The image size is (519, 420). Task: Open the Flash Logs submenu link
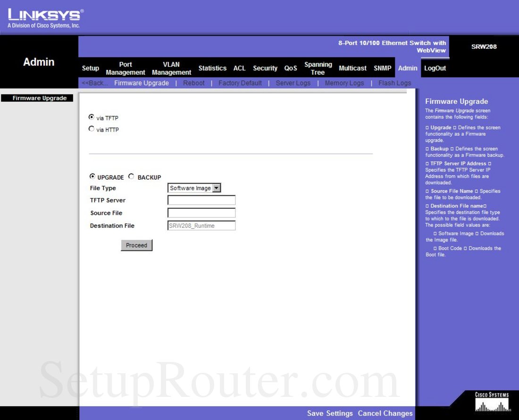point(394,83)
